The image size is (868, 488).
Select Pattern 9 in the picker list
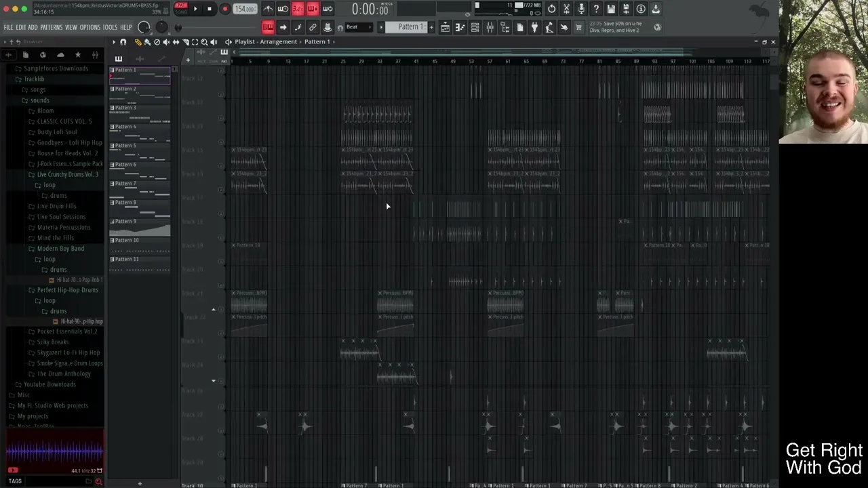[140, 228]
